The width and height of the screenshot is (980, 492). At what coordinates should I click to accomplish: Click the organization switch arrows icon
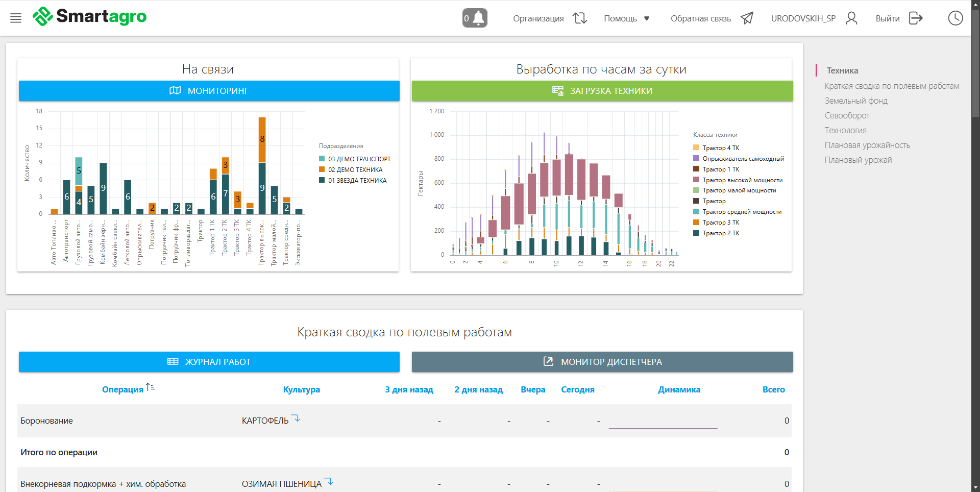tap(580, 18)
